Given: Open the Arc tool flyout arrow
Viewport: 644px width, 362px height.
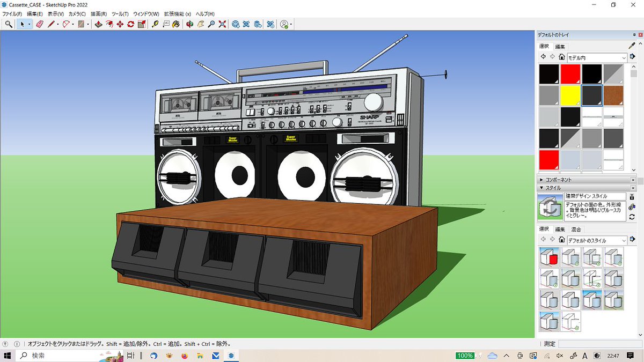Looking at the screenshot, I should (72, 24).
